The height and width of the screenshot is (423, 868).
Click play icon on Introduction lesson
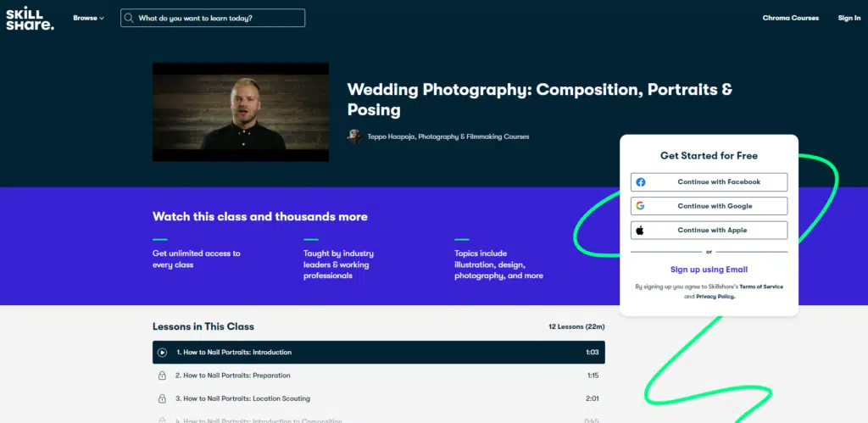[x=162, y=352]
